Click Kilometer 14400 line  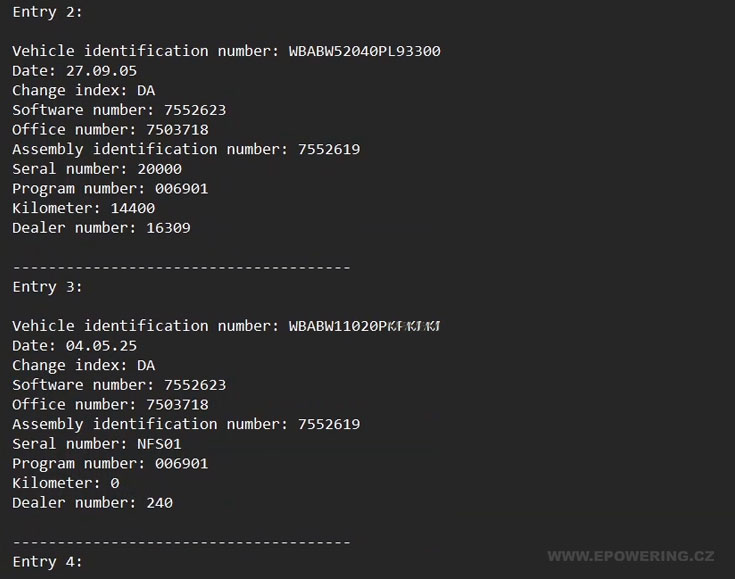[x=83, y=208]
